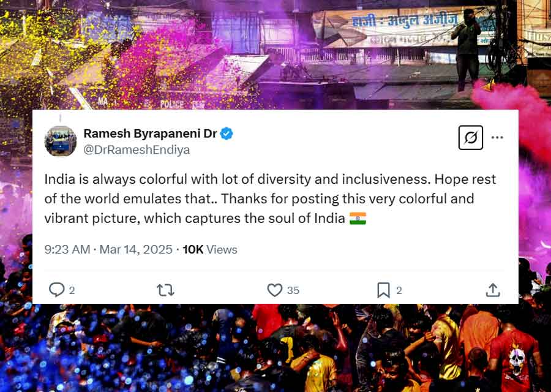Viewport: 551px width, 392px height.
Task: Click the blue verified checkmark badge
Action: 227,134
